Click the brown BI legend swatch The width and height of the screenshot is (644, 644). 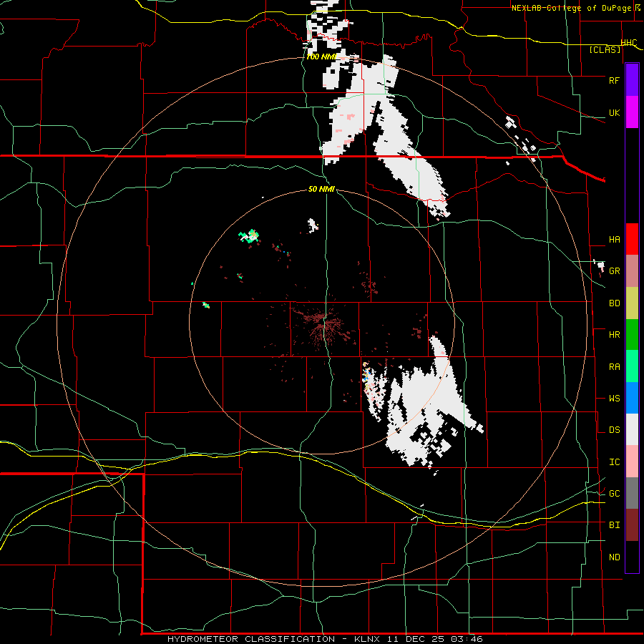(x=632, y=525)
